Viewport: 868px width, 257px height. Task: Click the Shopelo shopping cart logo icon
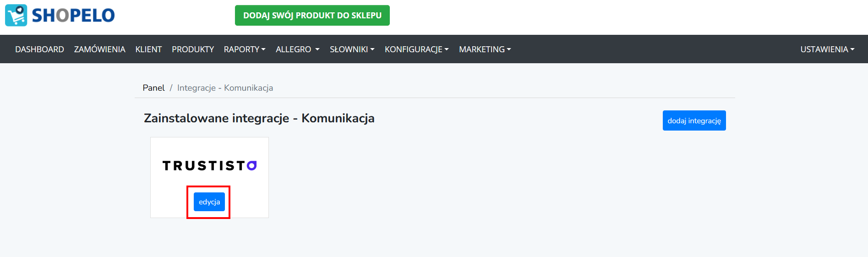click(x=16, y=15)
